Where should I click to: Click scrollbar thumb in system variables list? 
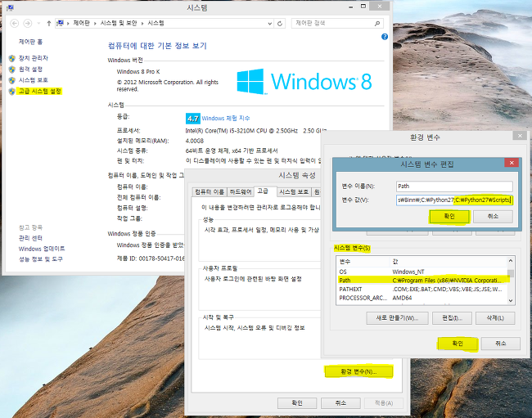point(511,273)
